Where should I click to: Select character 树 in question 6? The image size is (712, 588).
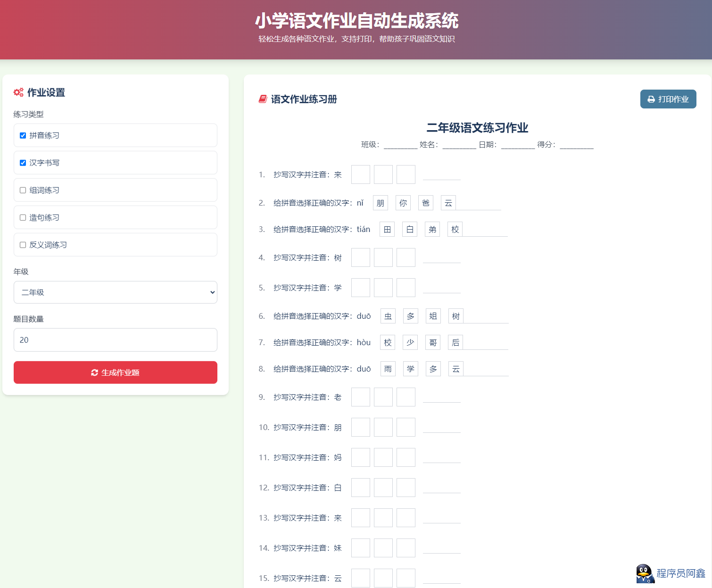(x=456, y=316)
